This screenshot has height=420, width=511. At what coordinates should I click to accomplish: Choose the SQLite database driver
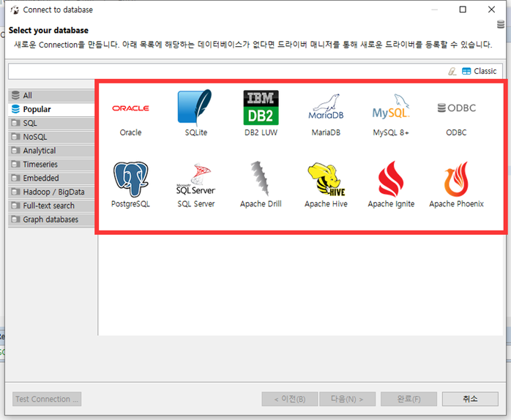tap(195, 108)
